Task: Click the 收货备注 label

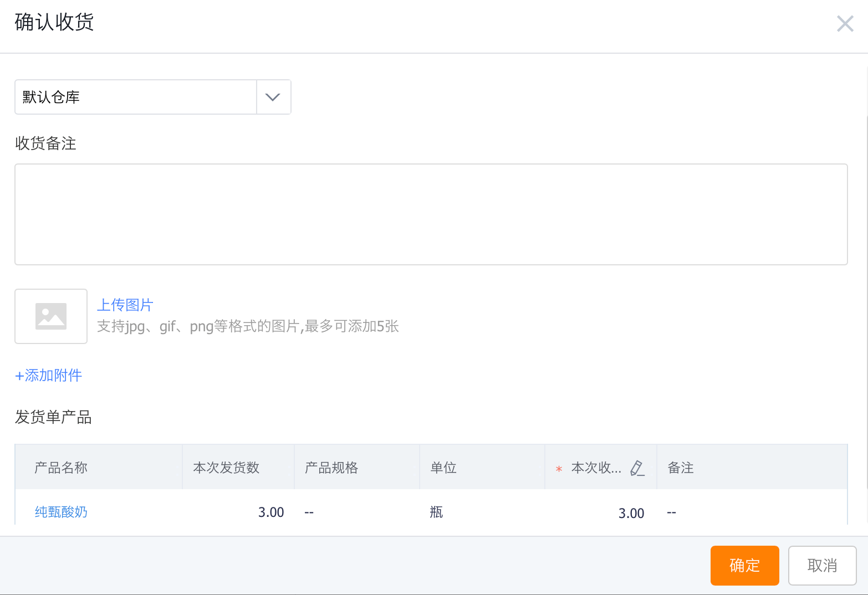Action: [45, 143]
